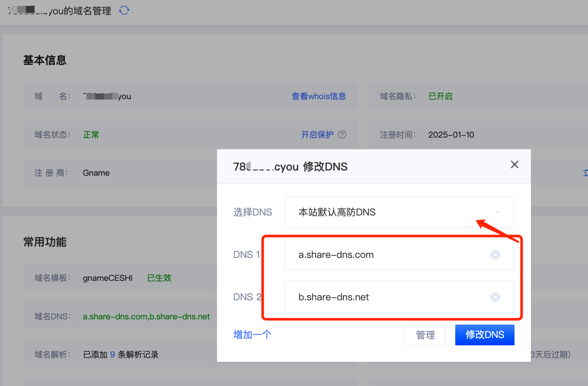Click the 已生效 template status

[x=159, y=278]
